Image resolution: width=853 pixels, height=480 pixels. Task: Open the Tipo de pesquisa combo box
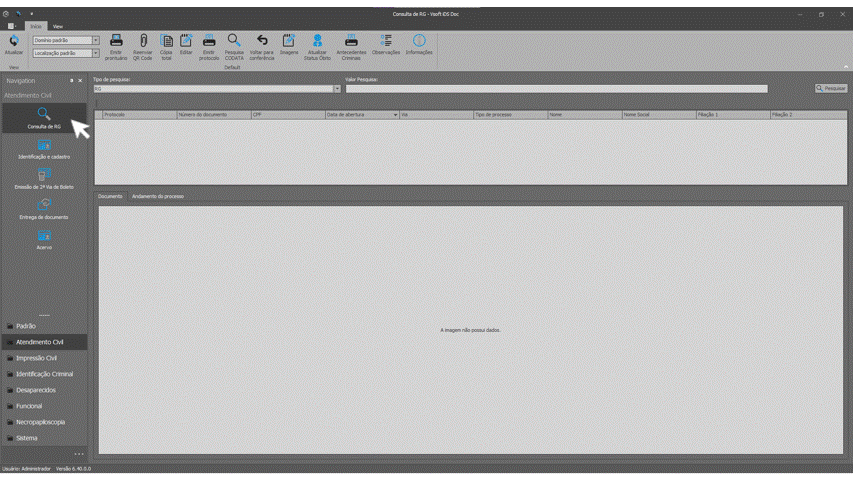click(x=337, y=89)
